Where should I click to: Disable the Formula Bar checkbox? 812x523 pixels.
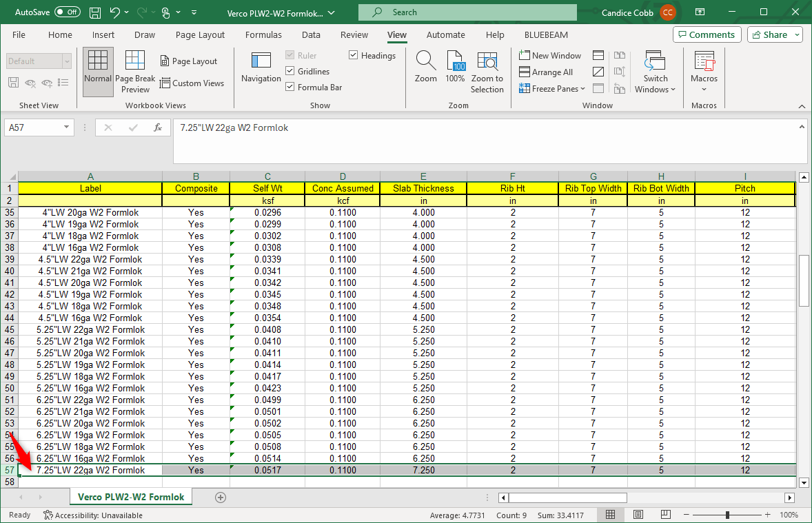pyautogui.click(x=290, y=88)
